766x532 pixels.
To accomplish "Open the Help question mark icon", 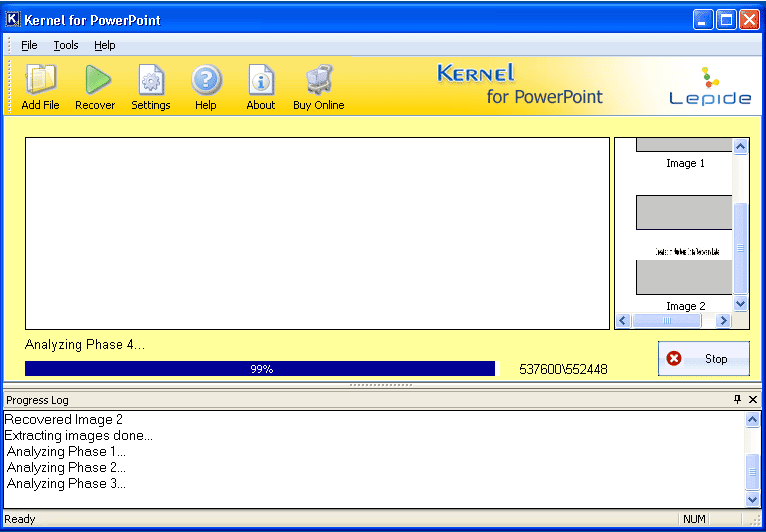I will tap(206, 80).
